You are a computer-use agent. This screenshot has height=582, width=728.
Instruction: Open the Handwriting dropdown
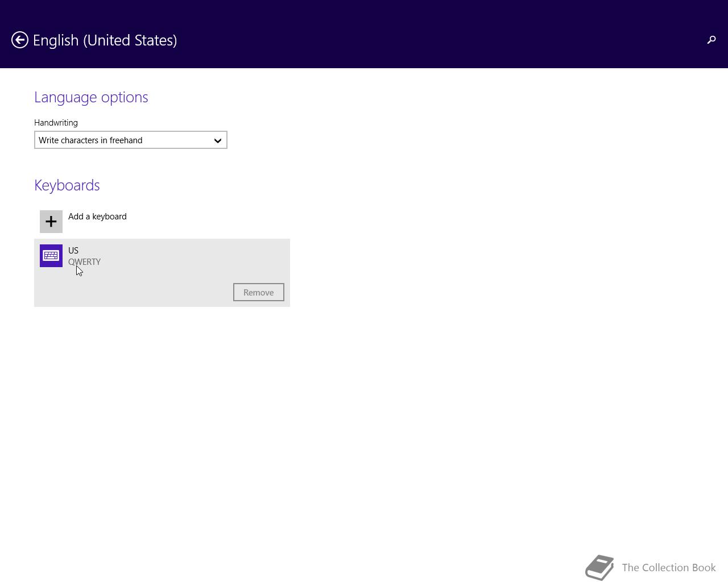131,140
